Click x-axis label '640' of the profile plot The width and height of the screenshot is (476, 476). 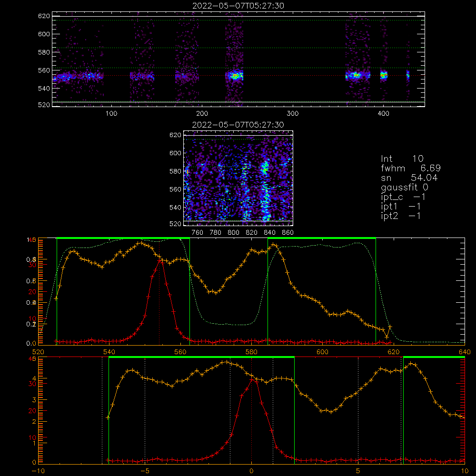pyautogui.click(x=465, y=352)
